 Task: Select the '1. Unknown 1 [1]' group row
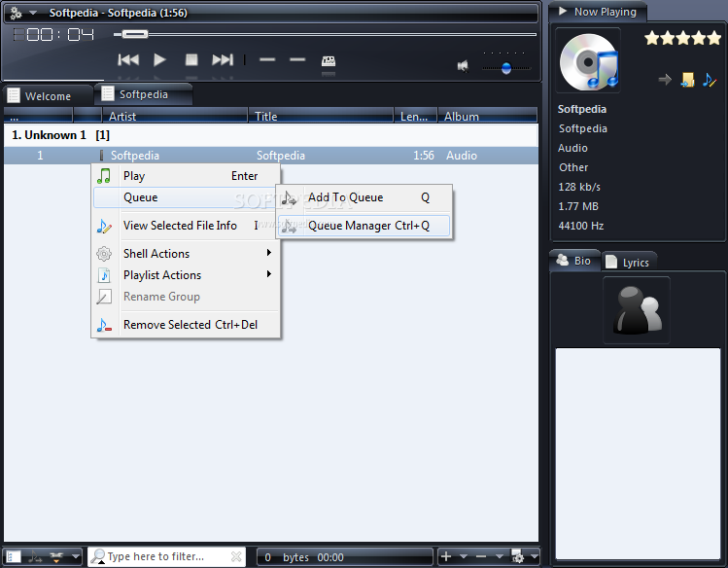point(270,135)
